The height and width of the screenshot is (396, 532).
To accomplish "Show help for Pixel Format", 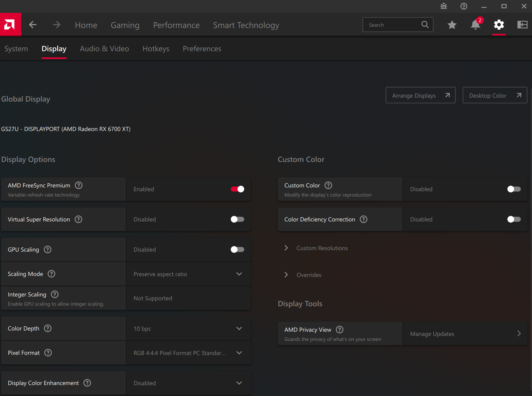I will pyautogui.click(x=48, y=353).
